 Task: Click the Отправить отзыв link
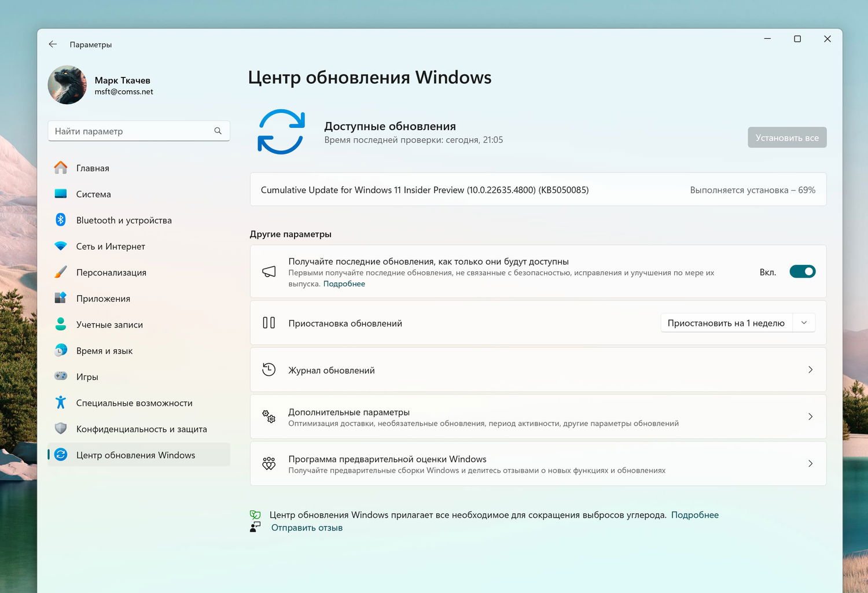point(307,528)
